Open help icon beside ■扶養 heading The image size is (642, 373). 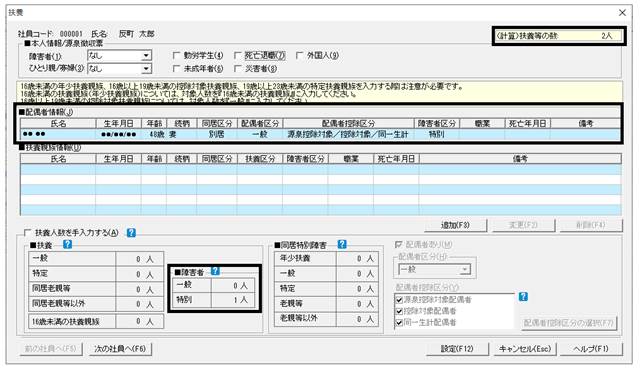tap(68, 244)
